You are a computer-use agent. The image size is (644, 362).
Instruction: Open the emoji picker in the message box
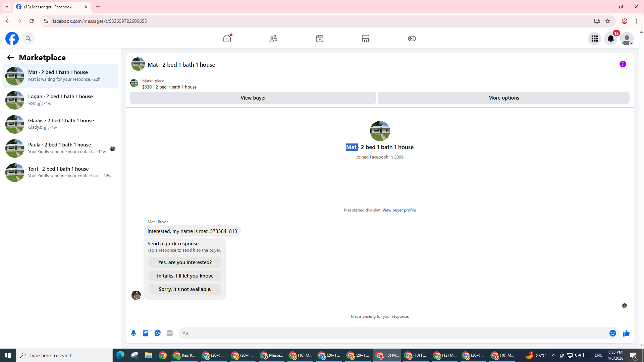tap(612, 333)
